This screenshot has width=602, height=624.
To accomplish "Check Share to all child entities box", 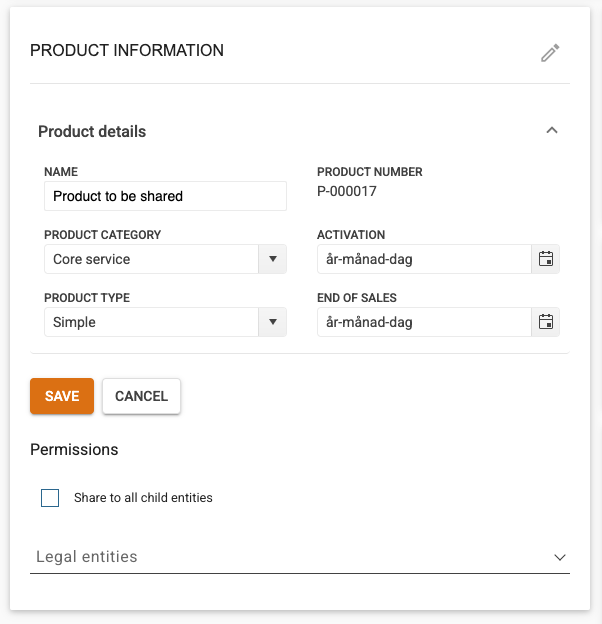I will click(50, 498).
